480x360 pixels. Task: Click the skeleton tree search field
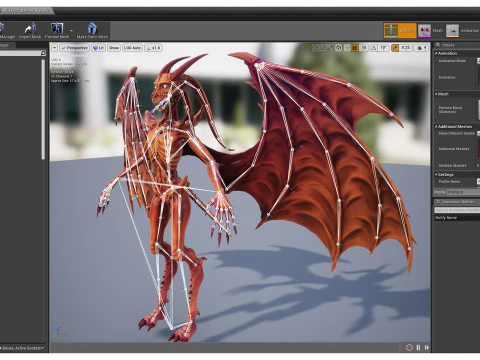(20, 53)
